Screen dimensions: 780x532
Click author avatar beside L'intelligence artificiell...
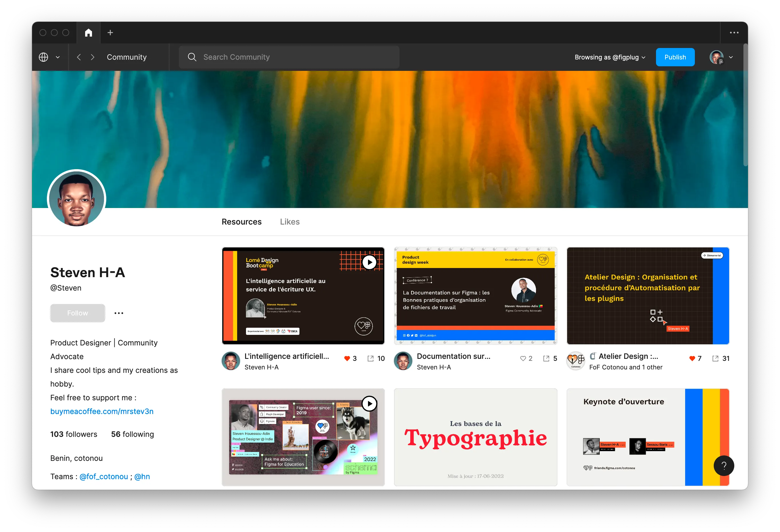tap(231, 361)
